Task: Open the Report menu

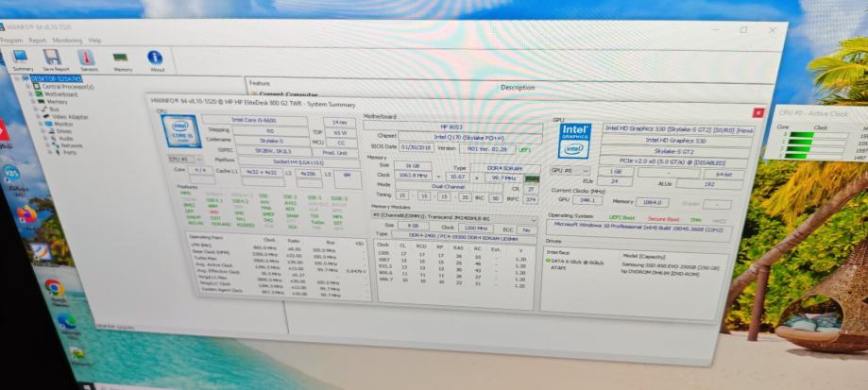Action: 38,41
